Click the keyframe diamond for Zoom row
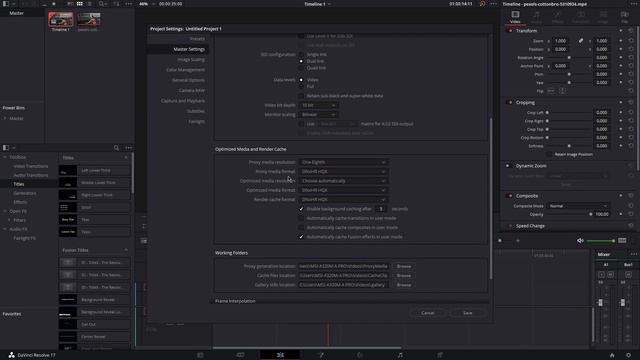 pos(621,41)
